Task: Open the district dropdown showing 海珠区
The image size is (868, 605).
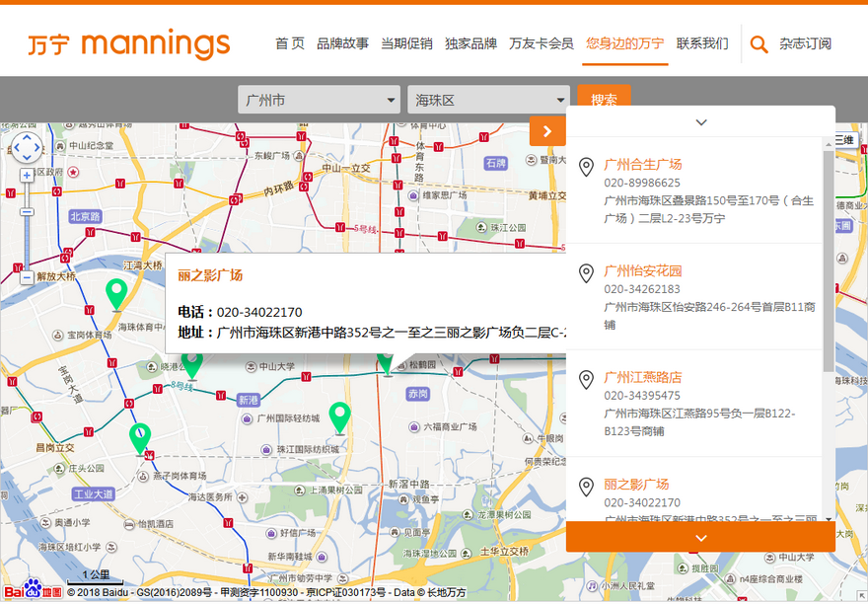Action: 489,100
